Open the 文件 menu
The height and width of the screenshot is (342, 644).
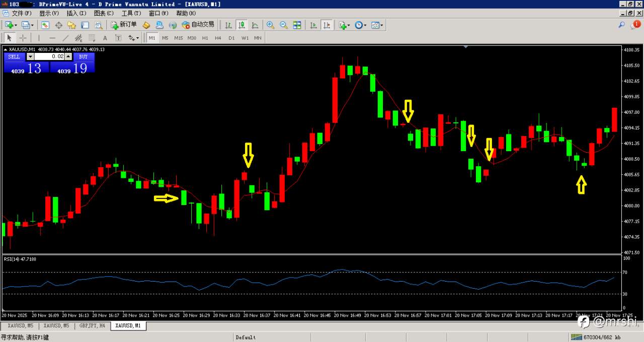pos(21,14)
